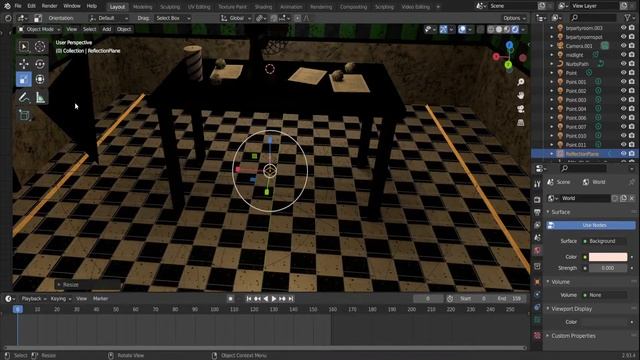Open the Object properties tab icon
The height and width of the screenshot is (360, 640).
click(x=537, y=282)
